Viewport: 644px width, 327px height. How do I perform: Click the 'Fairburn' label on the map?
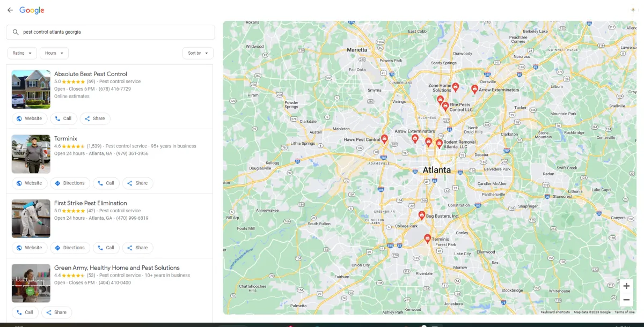click(x=342, y=277)
